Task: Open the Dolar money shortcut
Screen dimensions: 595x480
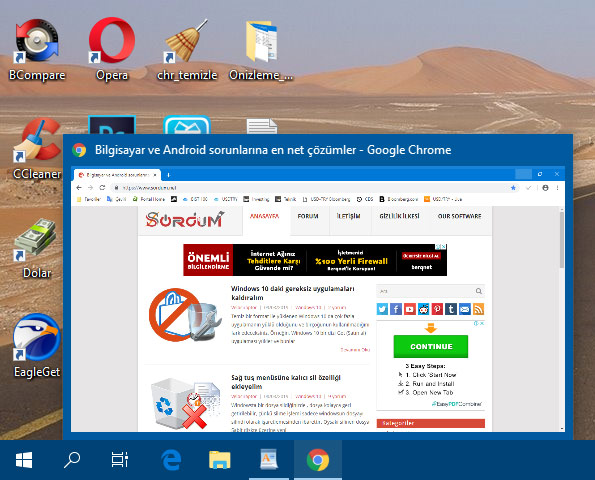Action: pos(37,249)
